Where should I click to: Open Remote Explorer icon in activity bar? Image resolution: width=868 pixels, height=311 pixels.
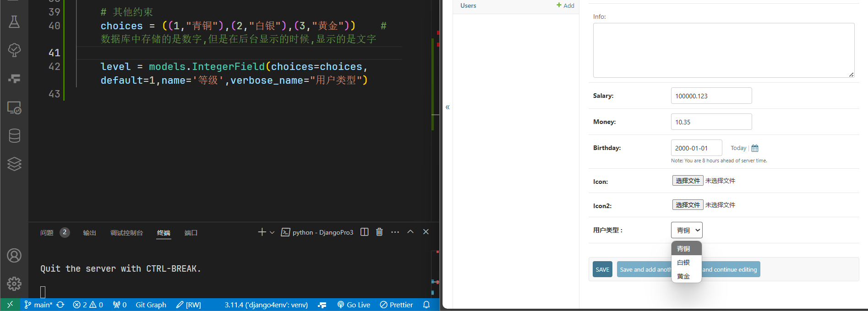pos(14,107)
